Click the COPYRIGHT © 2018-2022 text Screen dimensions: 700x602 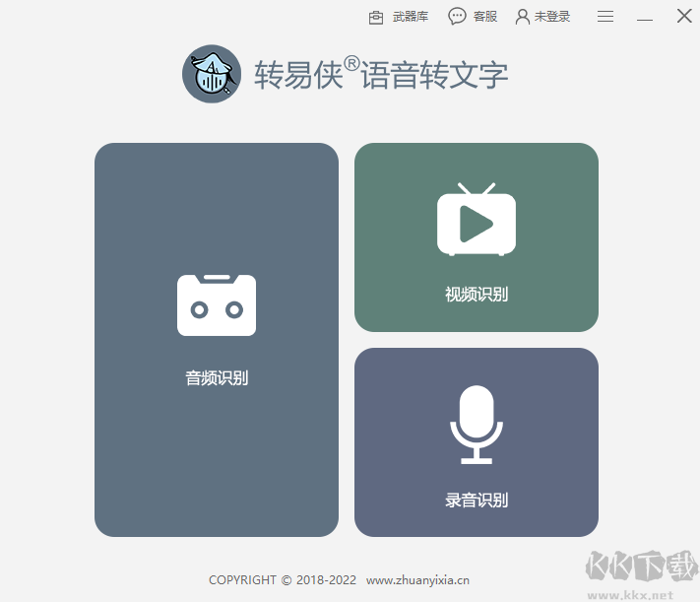point(283,580)
